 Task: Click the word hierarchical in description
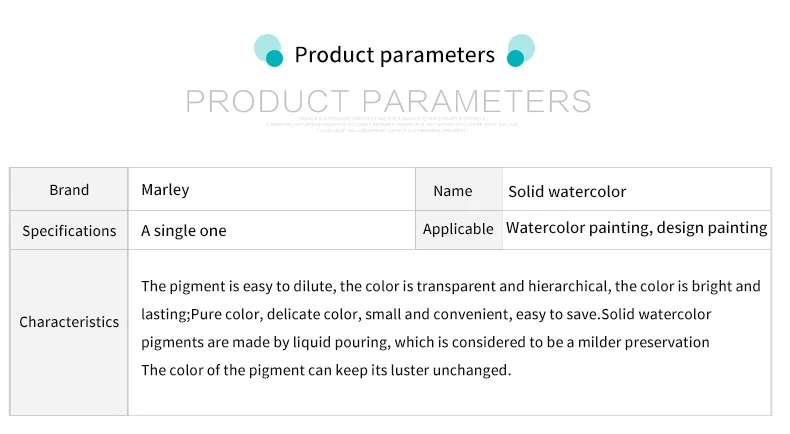coord(569,286)
